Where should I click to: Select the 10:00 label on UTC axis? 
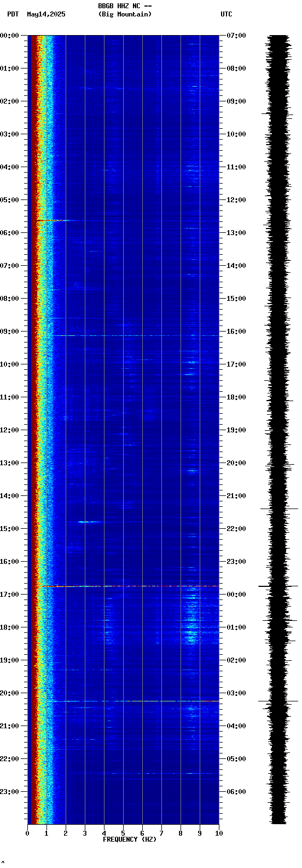coord(236,134)
